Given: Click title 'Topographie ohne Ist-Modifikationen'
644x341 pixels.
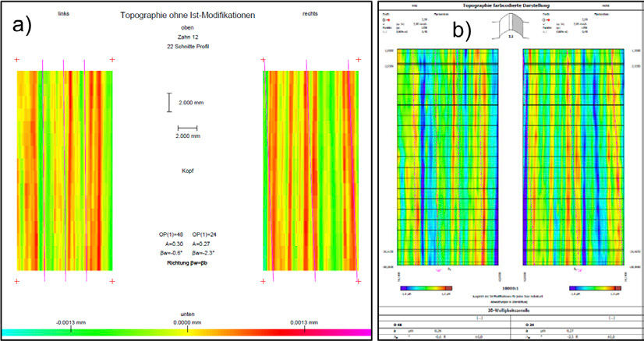Looking at the screenshot, I should (188, 16).
